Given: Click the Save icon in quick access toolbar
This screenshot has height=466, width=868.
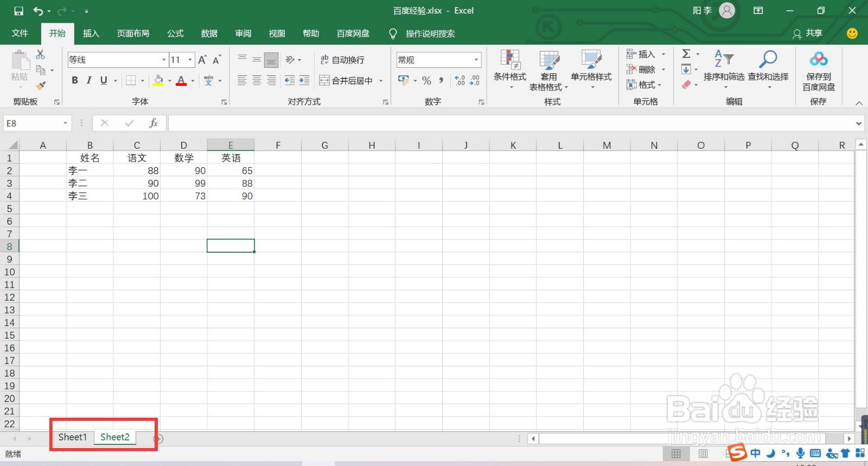Looking at the screenshot, I should 18,11.
